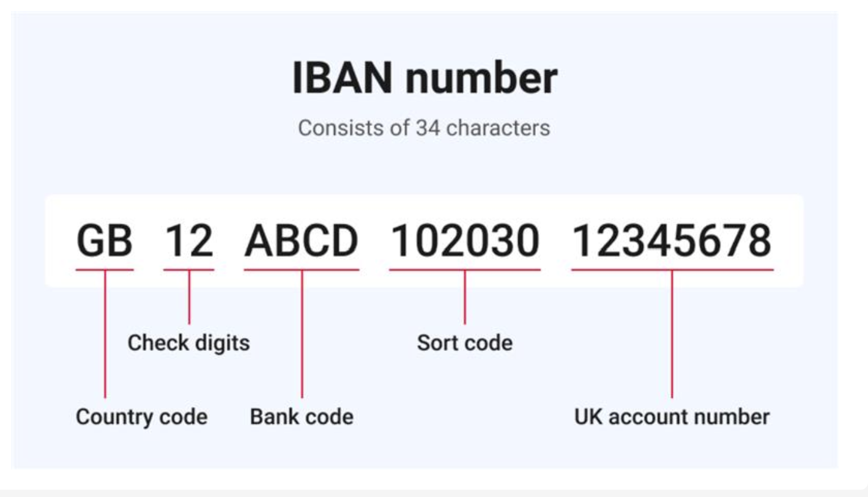Screen dimensions: 868x497
Task: Select the "12" check digits in IBAN
Action: tap(189, 240)
